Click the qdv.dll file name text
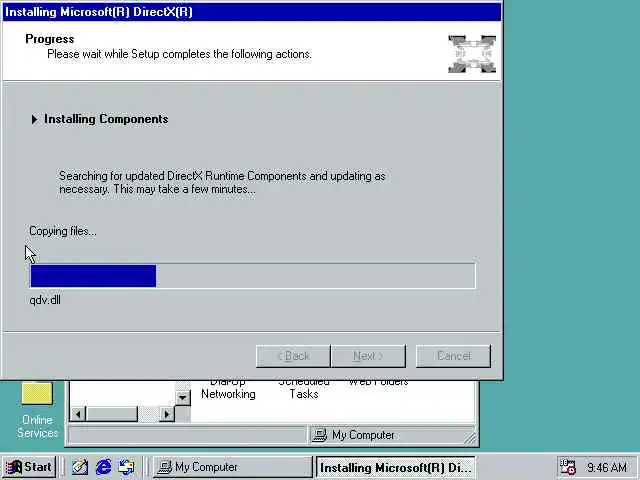This screenshot has width=640, height=480. 45,300
